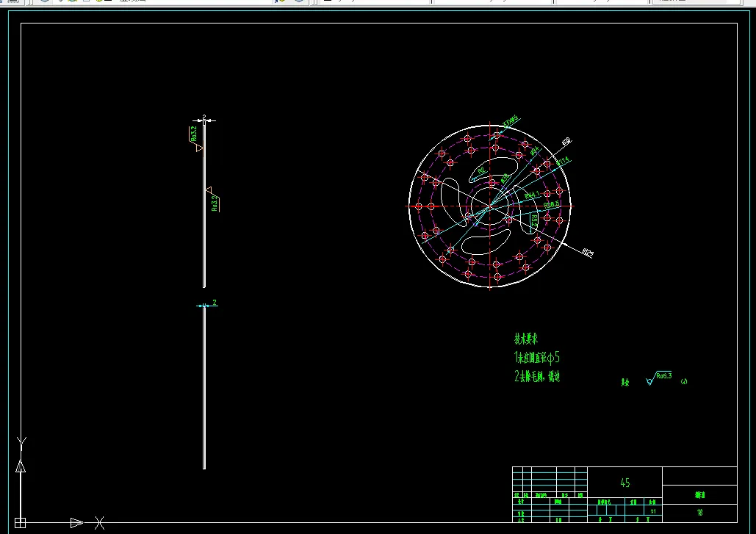Select white thickness dimension "2" on upper side view
756x534 pixels.
204,117
